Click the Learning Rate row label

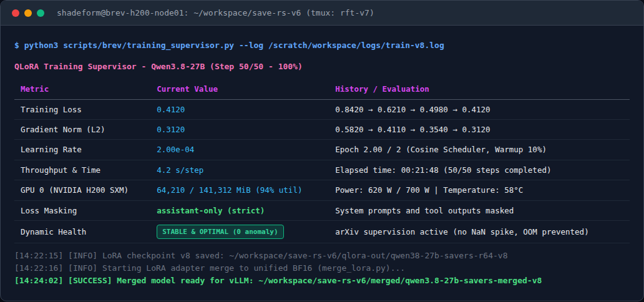51,150
